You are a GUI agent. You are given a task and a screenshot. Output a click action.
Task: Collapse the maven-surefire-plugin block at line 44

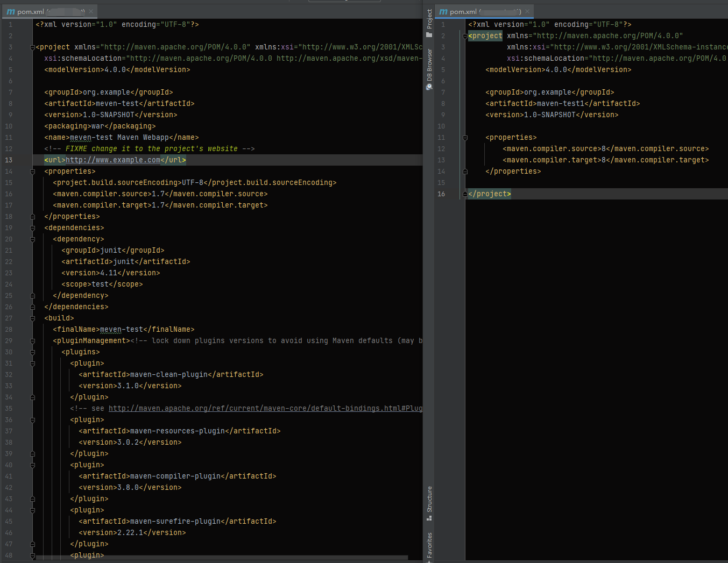click(32, 510)
